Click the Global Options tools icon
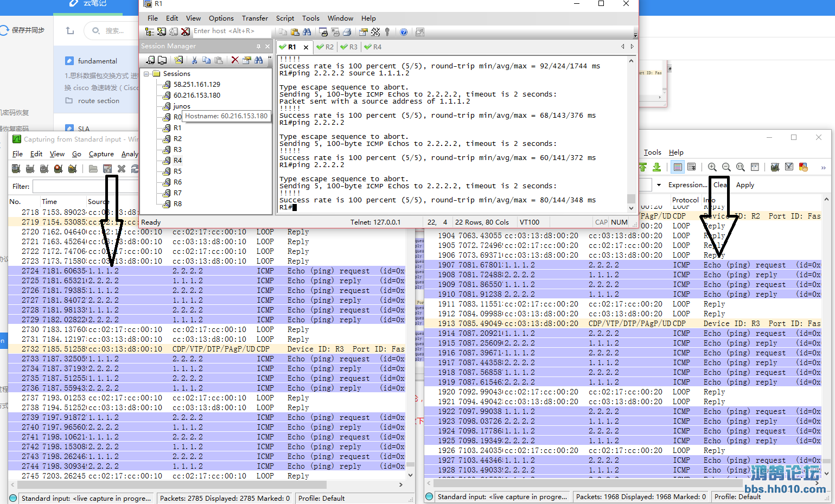Screen dimensions: 835x504 [x=375, y=32]
